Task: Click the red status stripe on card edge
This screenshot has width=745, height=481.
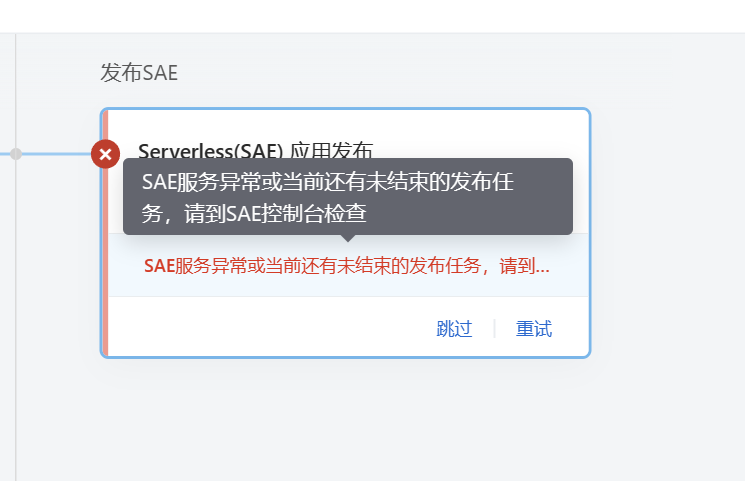Action: coord(105,261)
